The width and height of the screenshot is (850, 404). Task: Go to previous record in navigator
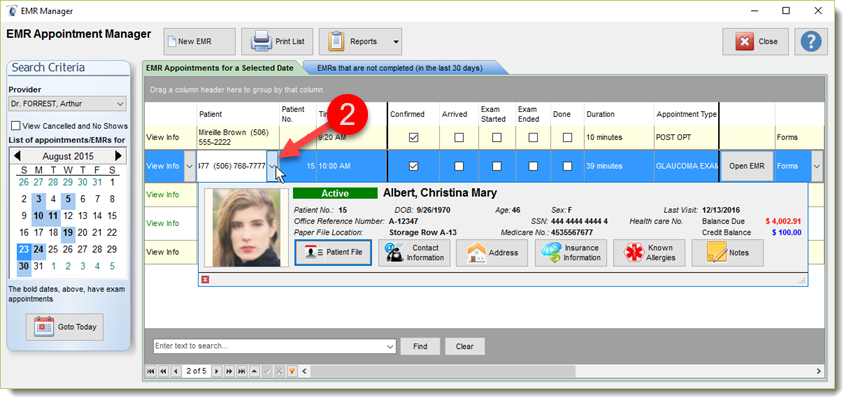[176, 371]
